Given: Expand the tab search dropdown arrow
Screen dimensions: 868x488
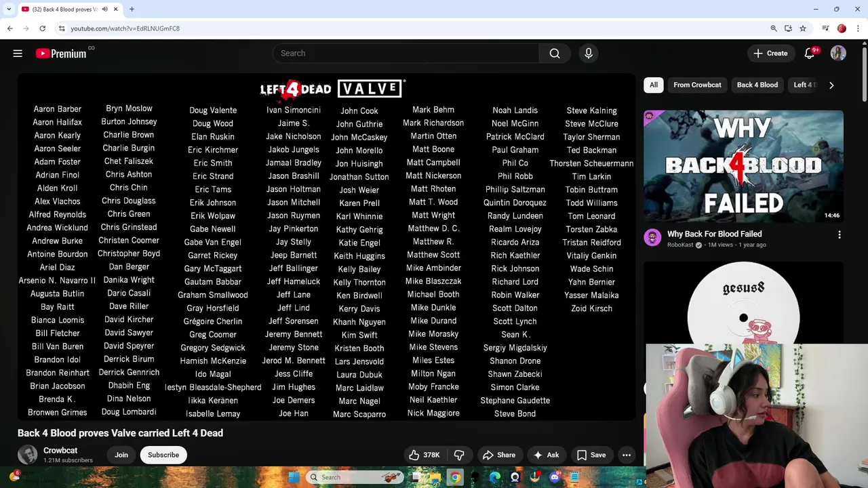Looking at the screenshot, I should point(8,9).
